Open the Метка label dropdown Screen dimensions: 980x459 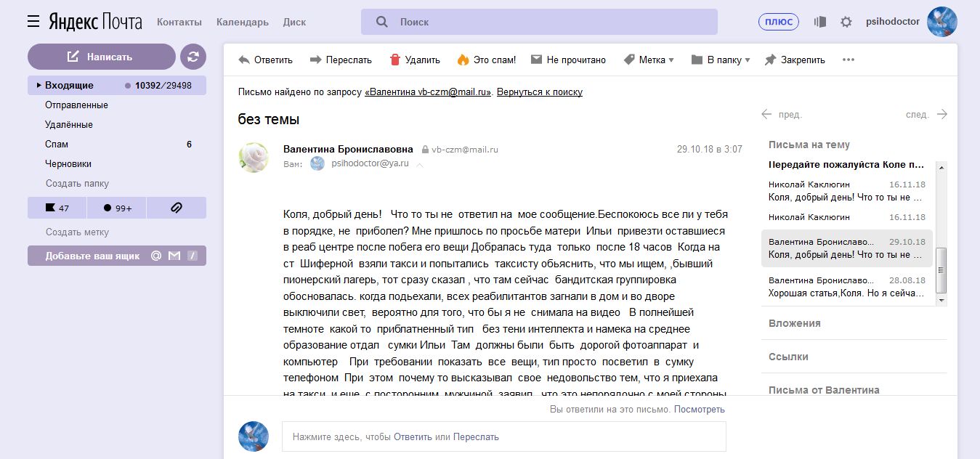click(649, 60)
